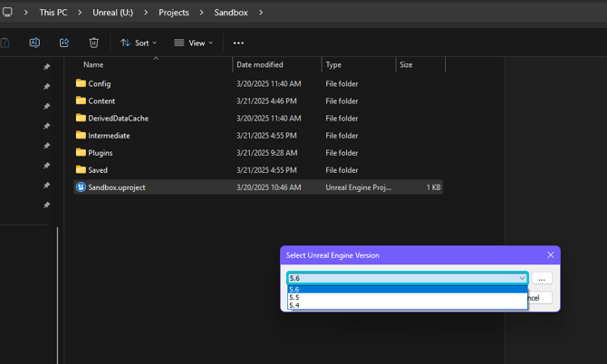The width and height of the screenshot is (607, 364).
Task: Click Unreal Engine Proj... type cell
Action: 358,187
